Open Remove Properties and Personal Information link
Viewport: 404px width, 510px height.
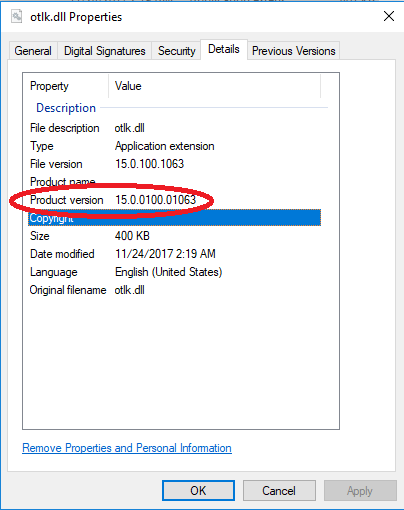point(127,448)
